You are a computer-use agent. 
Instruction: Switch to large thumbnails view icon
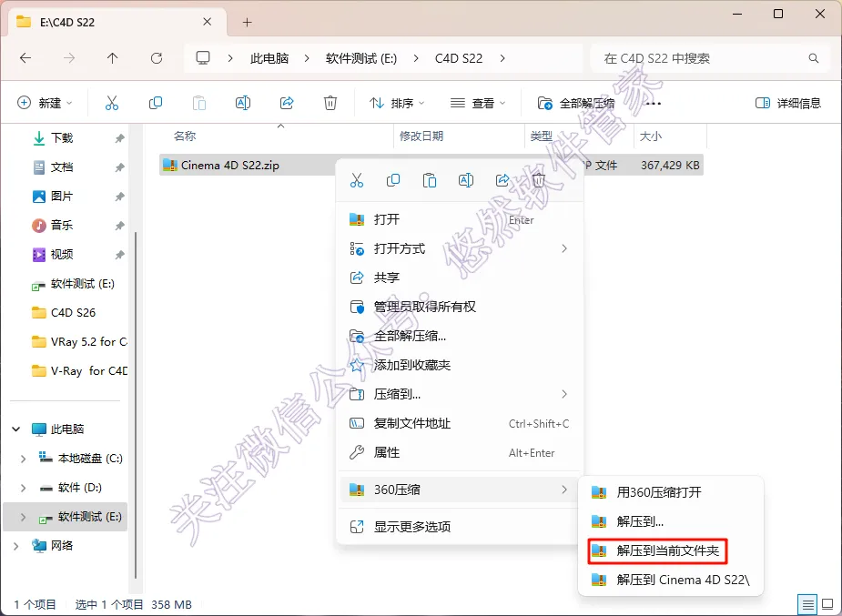pos(827,605)
